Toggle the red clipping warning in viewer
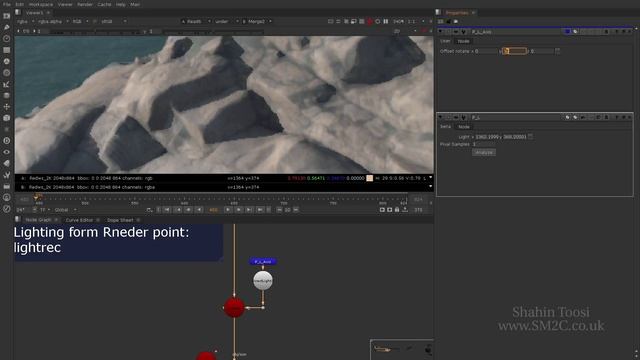Image resolution: width=640 pixels, height=360 pixels. (370, 21)
